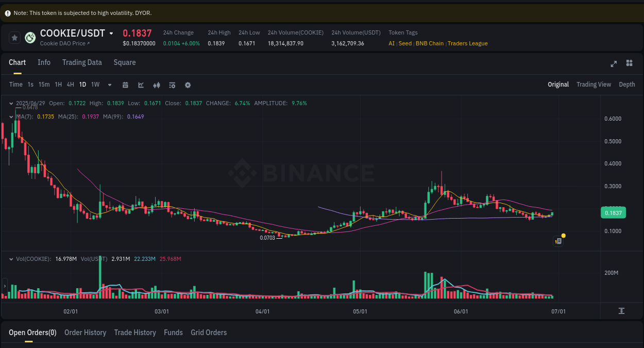
Task: Collapse the MA(7) indicator row chevron
Action: [11, 117]
